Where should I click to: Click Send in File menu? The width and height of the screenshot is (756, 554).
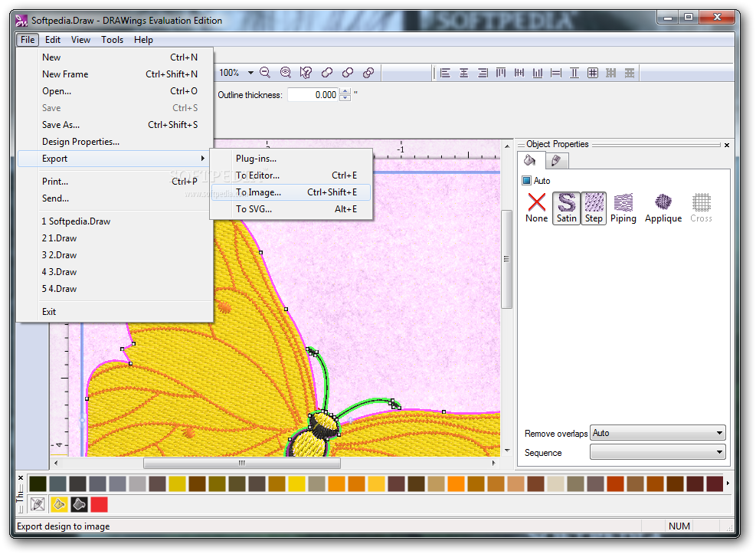(115, 198)
